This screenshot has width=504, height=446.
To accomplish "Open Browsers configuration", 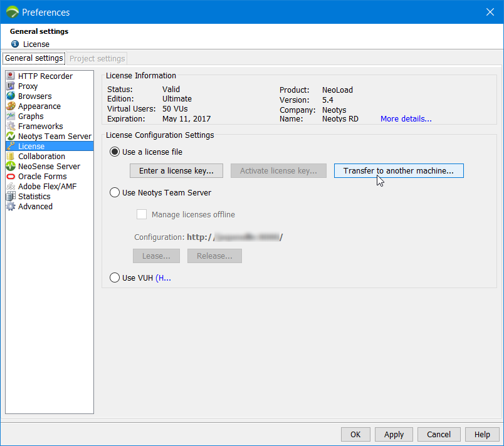I will click(x=33, y=96).
